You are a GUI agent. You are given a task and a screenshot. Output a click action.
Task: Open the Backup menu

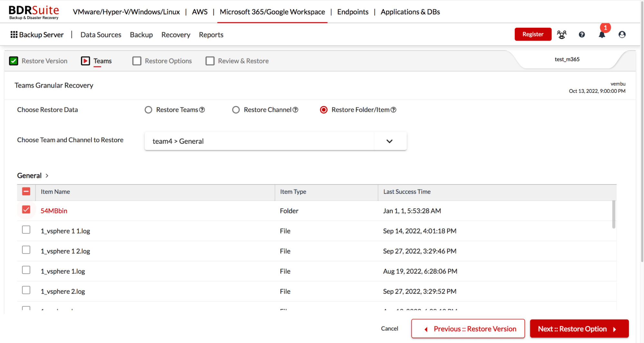click(x=141, y=35)
